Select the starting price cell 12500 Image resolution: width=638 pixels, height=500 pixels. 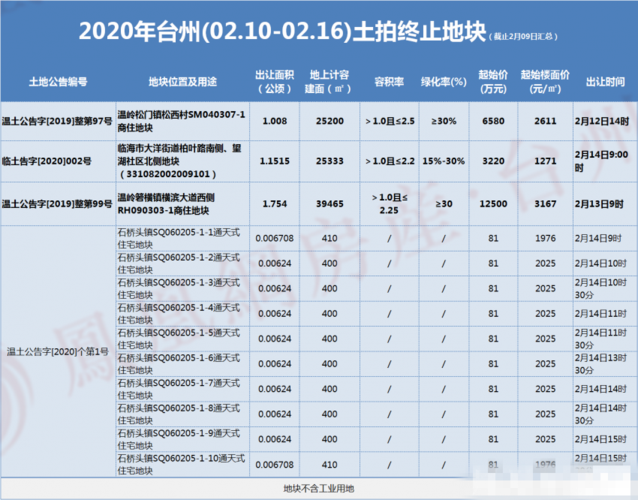pos(493,203)
